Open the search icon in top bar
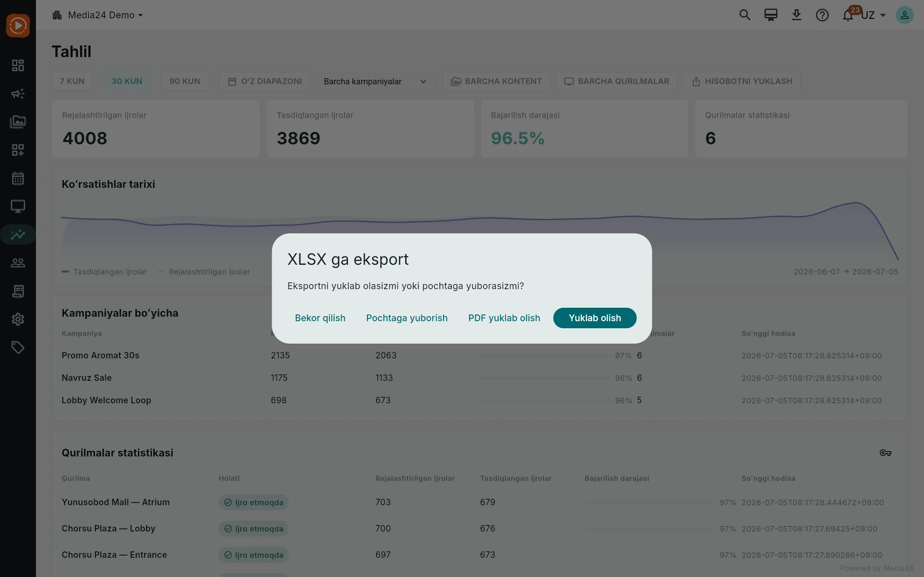Viewport: 924px width, 577px height. tap(745, 15)
